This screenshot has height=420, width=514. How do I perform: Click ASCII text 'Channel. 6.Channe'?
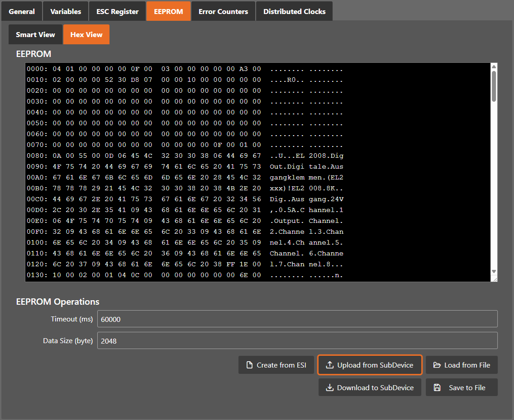(306, 253)
